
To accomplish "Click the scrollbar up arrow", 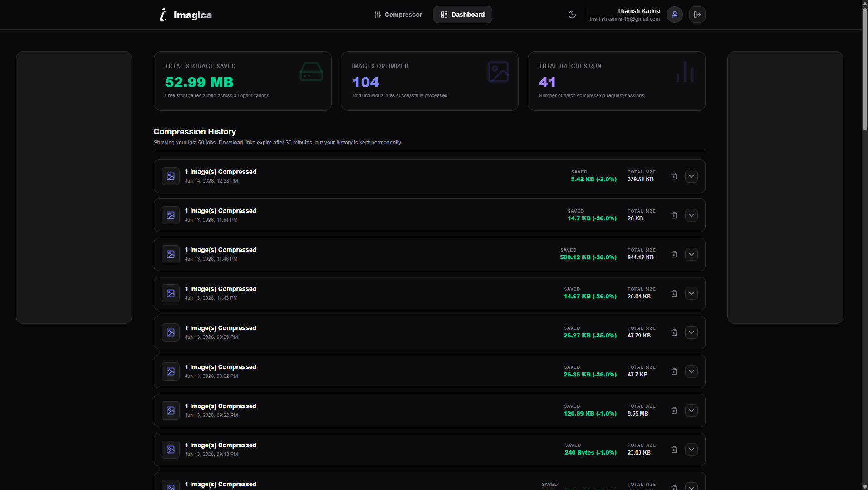I will 865,3.
